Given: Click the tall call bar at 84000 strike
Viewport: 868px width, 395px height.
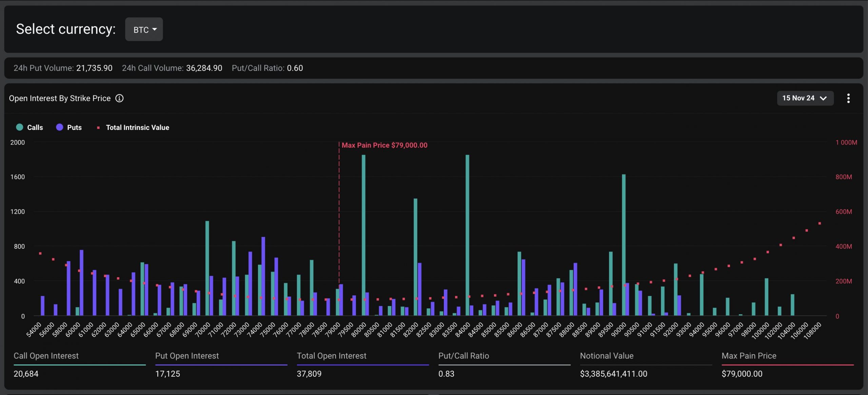Looking at the screenshot, I should [x=468, y=235].
